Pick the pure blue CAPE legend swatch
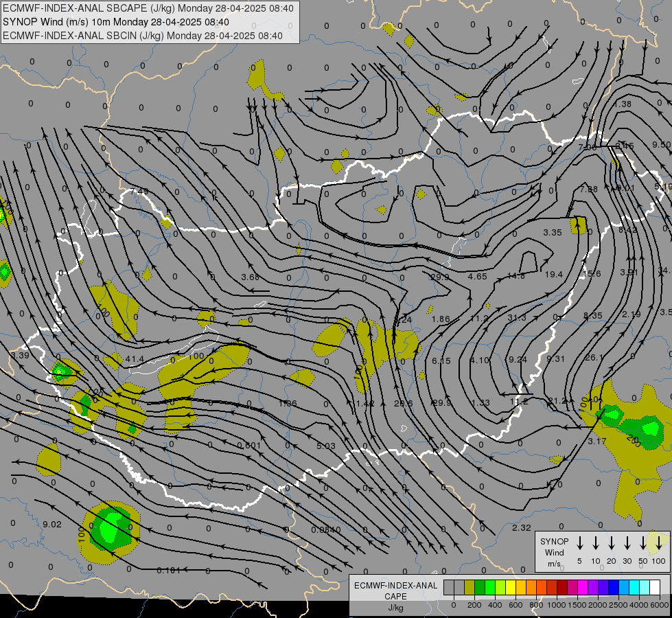 613,587
